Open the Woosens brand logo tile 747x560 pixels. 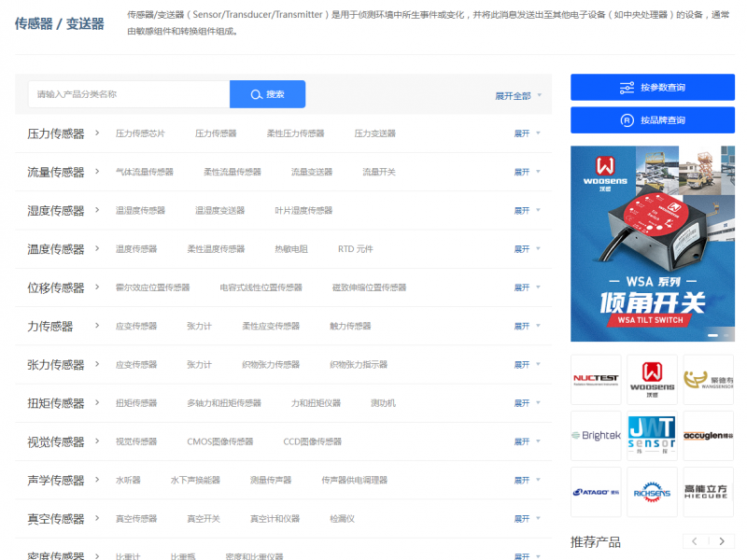click(x=652, y=379)
